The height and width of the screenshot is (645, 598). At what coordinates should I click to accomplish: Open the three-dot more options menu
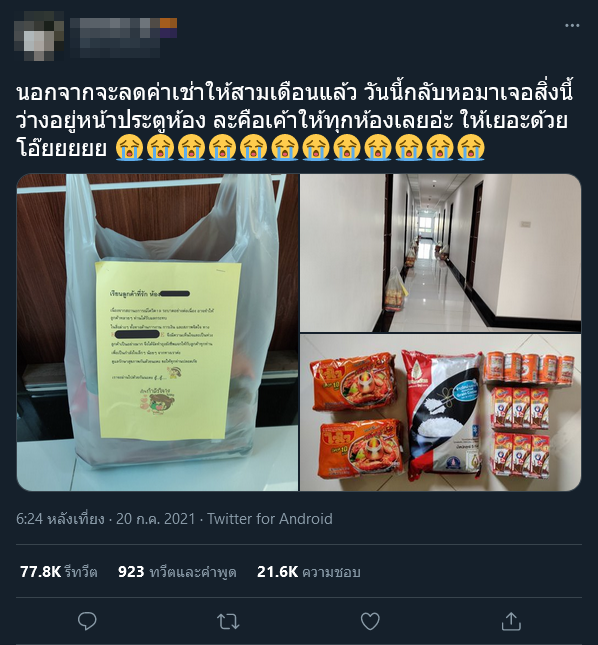[572, 26]
